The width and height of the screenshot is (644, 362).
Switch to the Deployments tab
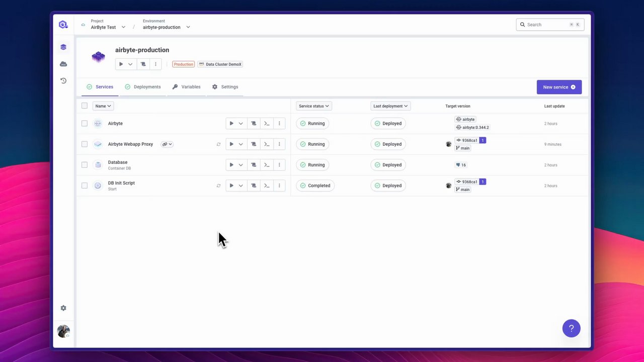[x=143, y=87]
